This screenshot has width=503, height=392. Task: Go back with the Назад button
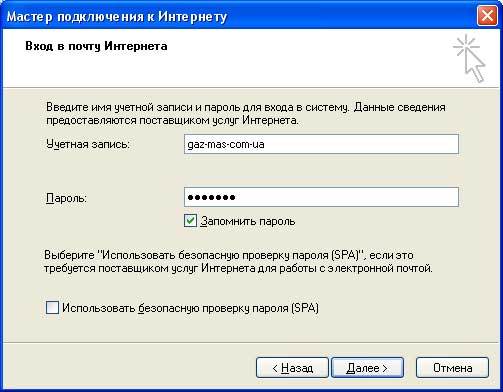tap(292, 368)
